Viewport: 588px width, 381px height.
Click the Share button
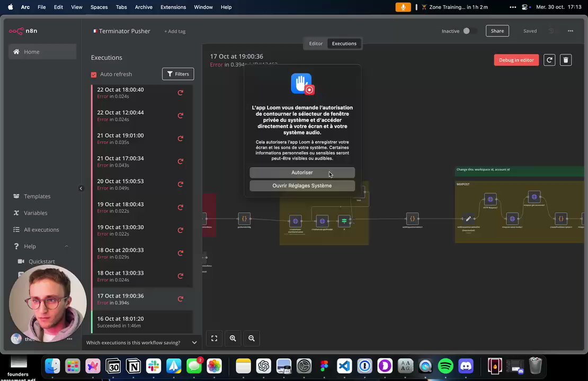point(497,31)
